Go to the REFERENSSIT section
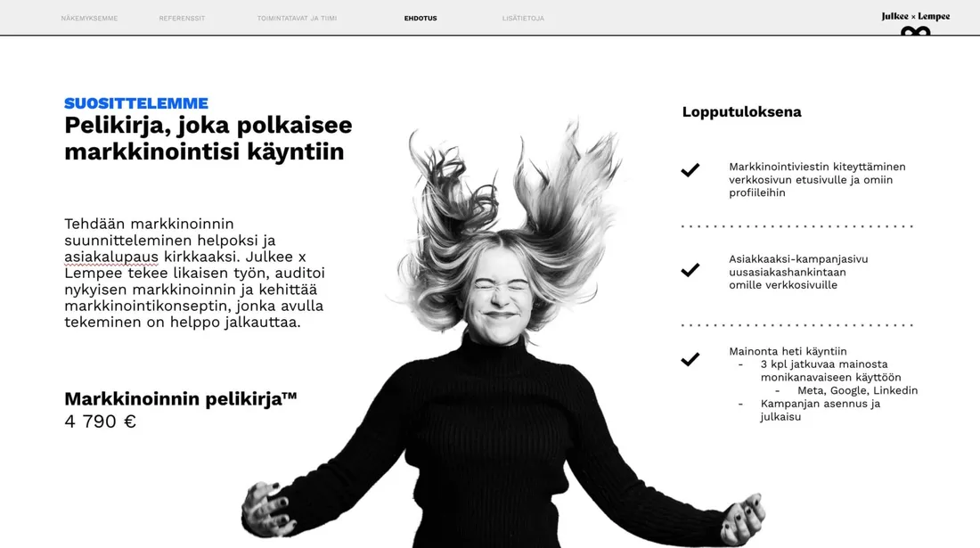The image size is (980, 548). click(x=182, y=18)
